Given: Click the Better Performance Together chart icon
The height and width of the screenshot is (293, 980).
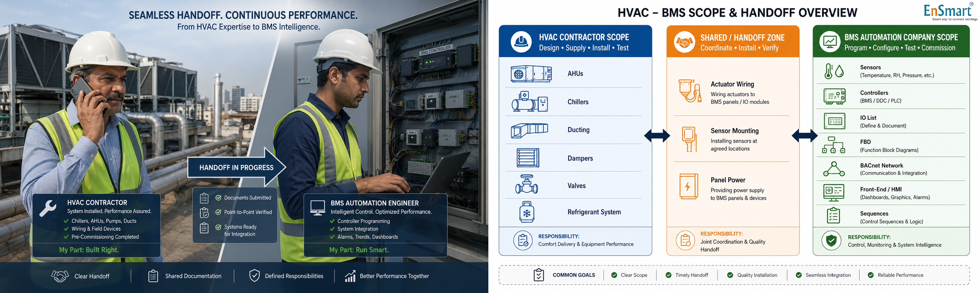Looking at the screenshot, I should click(x=350, y=276).
